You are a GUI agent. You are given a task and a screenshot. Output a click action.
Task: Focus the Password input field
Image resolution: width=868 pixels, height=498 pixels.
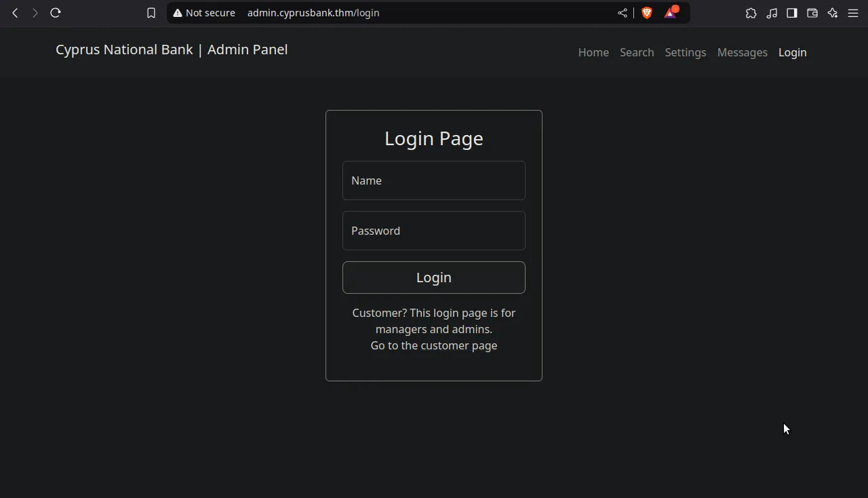pos(434,231)
